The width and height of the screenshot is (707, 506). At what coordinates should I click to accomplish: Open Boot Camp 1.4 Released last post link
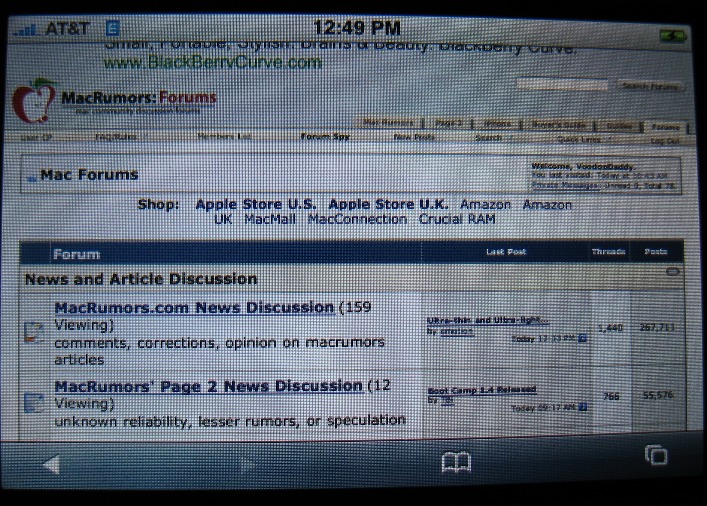click(x=482, y=390)
